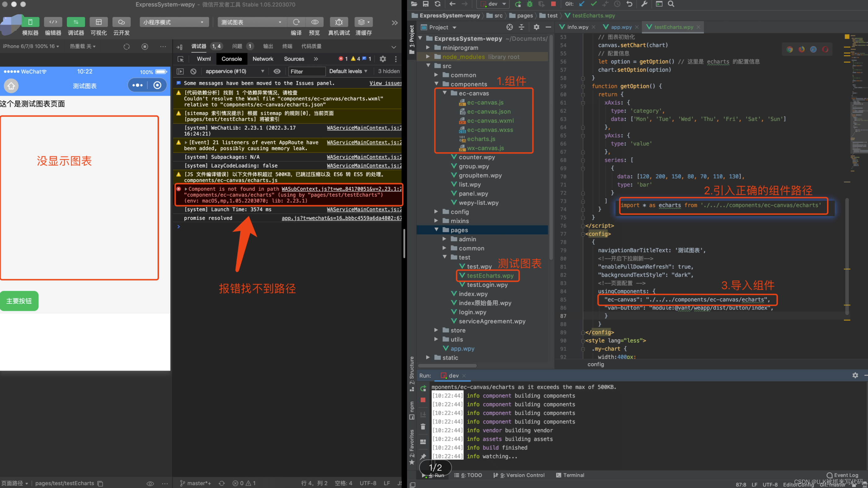868x488 pixels.
Task: Close the testEcharts.wpy editor tab
Action: tap(699, 27)
